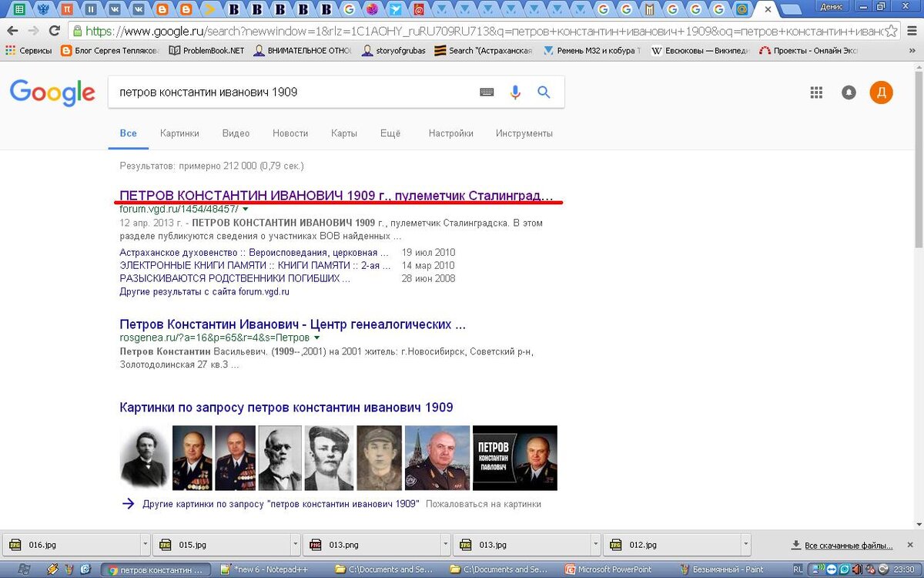Open the on-screen keyboard icon in search box
924x578 pixels.
pos(487,92)
